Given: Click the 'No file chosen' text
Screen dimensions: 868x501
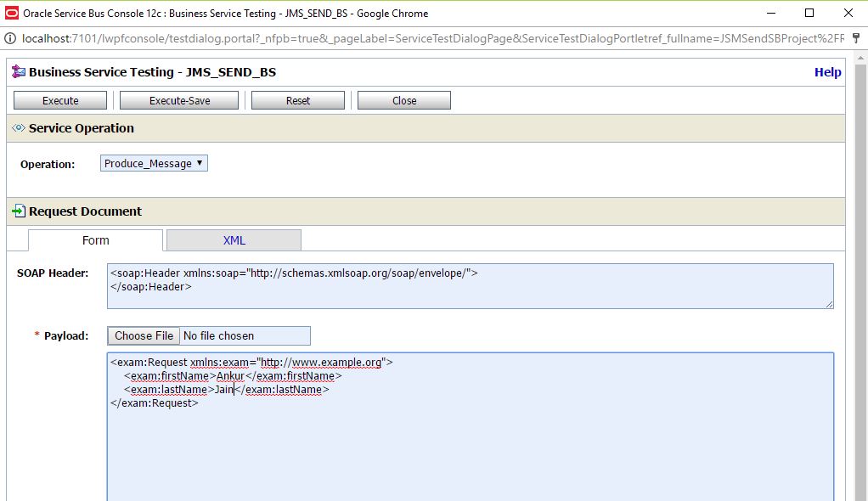Looking at the screenshot, I should click(218, 335).
